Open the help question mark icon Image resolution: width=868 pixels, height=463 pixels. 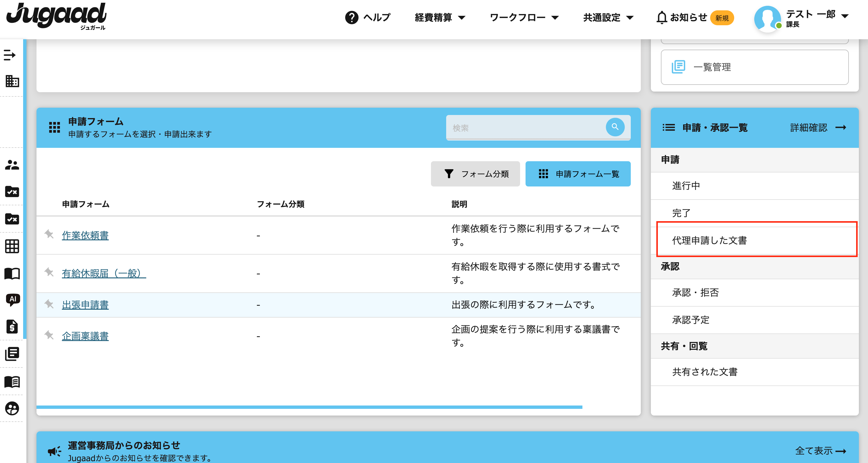coord(352,18)
